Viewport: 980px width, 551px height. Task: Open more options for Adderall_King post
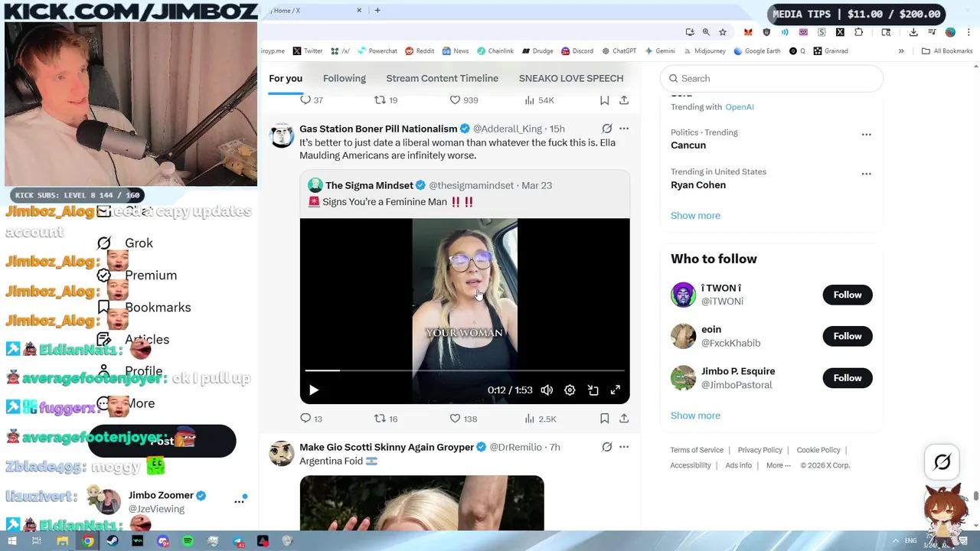pyautogui.click(x=624, y=129)
